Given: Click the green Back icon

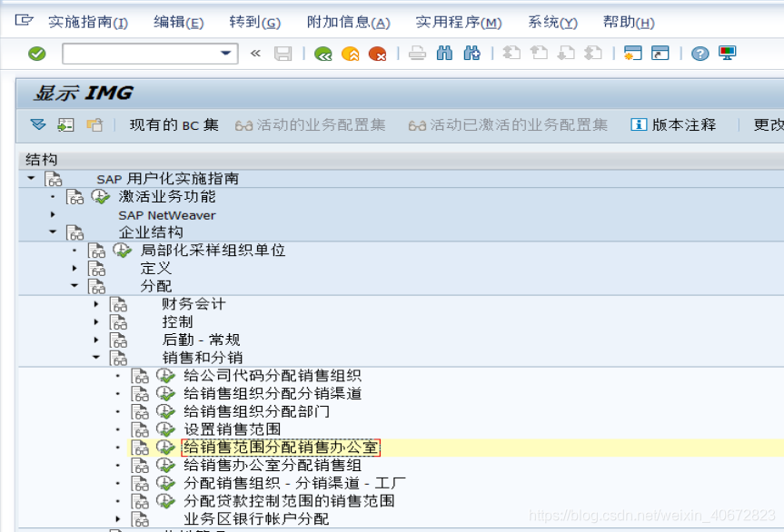Looking at the screenshot, I should (x=323, y=54).
